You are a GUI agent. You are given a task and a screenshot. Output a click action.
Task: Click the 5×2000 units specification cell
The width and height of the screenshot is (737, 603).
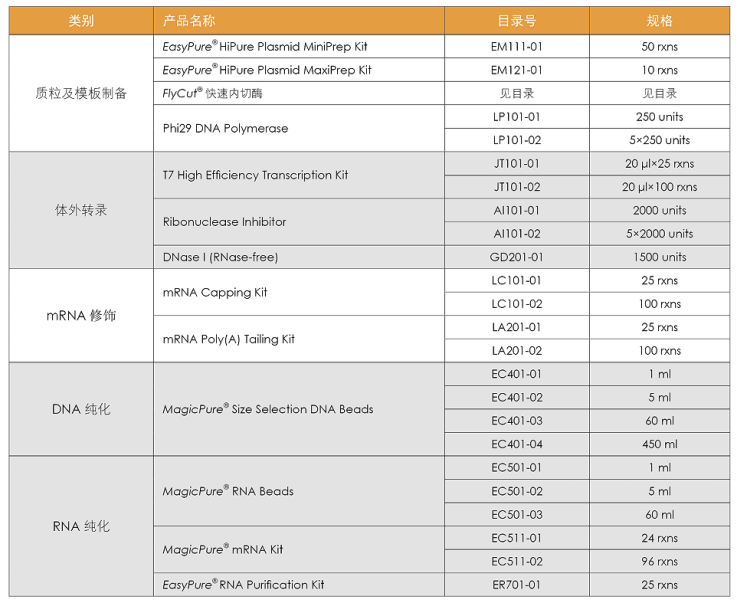coord(659,234)
